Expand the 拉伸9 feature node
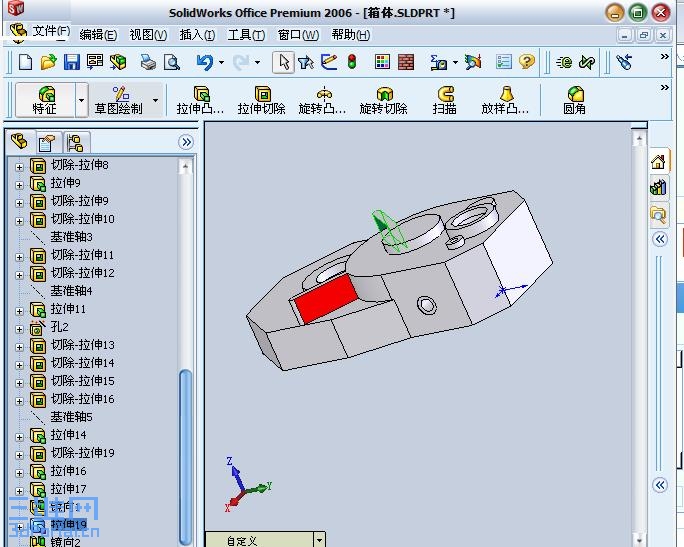684x547 pixels. click(19, 185)
